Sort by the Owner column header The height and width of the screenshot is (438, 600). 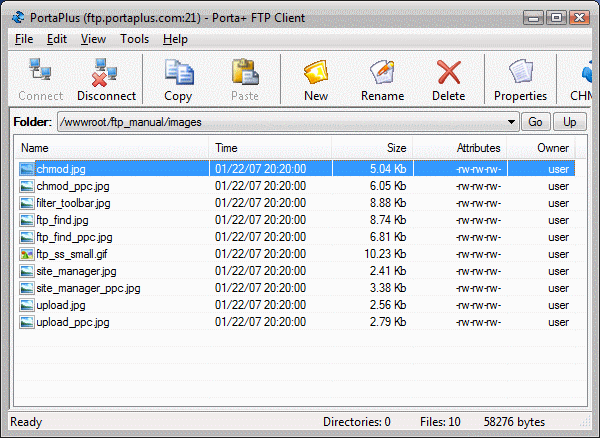coord(541,148)
